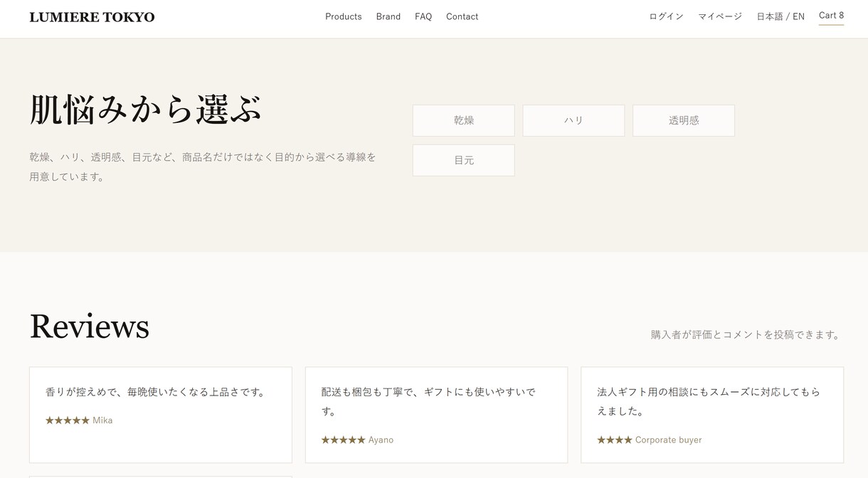Image resolution: width=868 pixels, height=478 pixels.
Task: Click the 香りが控えめで review text
Action: [156, 392]
